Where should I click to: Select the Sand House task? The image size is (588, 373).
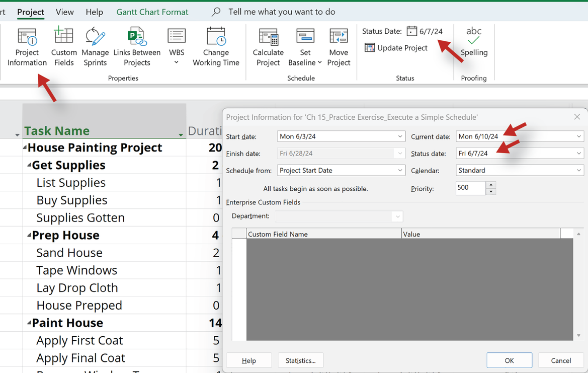69,253
